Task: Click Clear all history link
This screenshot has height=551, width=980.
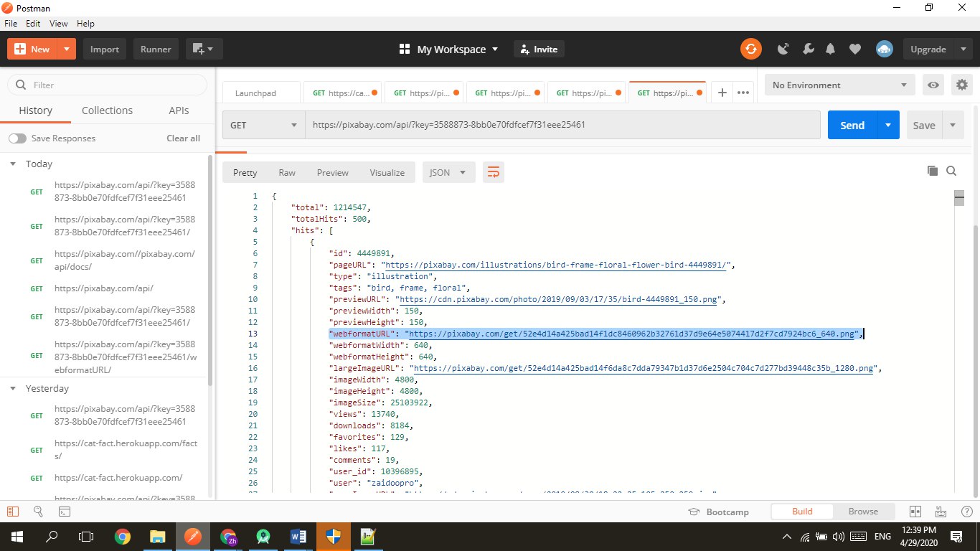Action: [184, 138]
